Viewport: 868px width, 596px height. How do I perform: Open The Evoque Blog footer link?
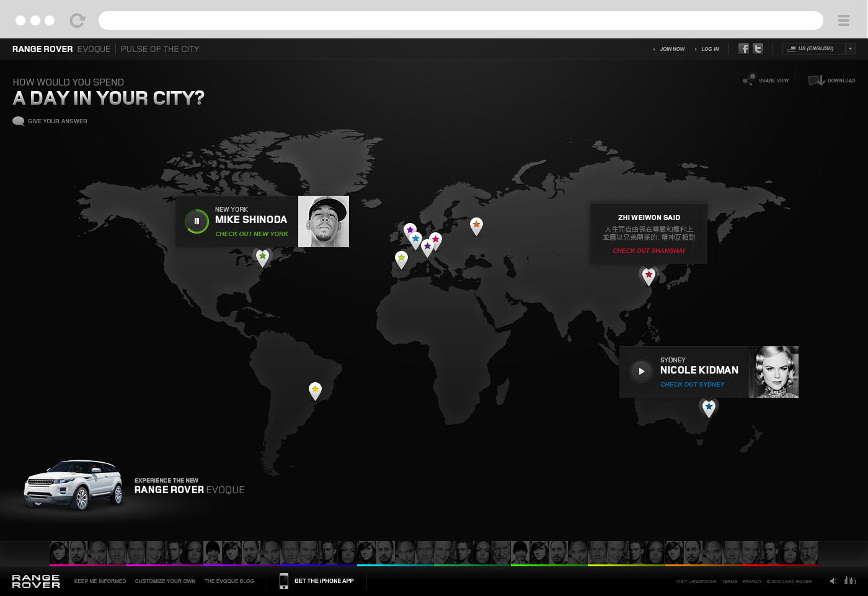[229, 581]
